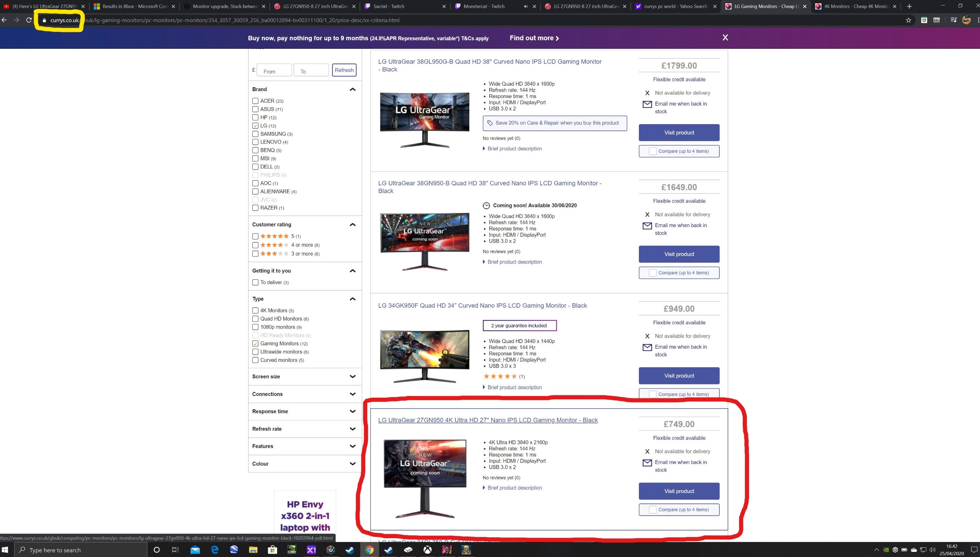The width and height of the screenshot is (980, 557).
Task: Click the price To input field
Action: click(311, 71)
